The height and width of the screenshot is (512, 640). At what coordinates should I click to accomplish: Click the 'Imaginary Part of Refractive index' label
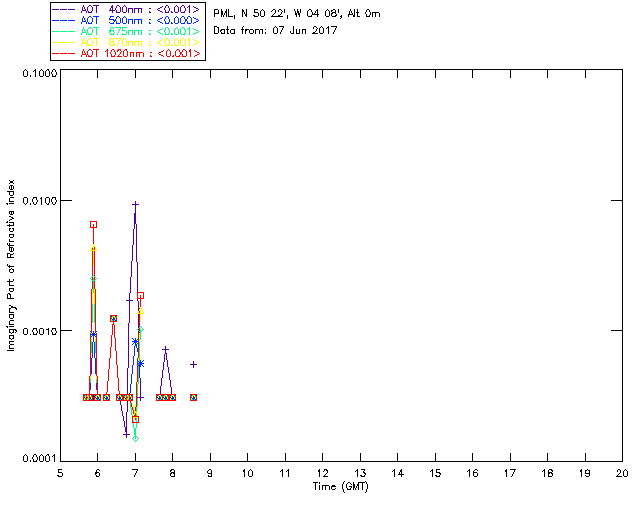click(x=11, y=265)
